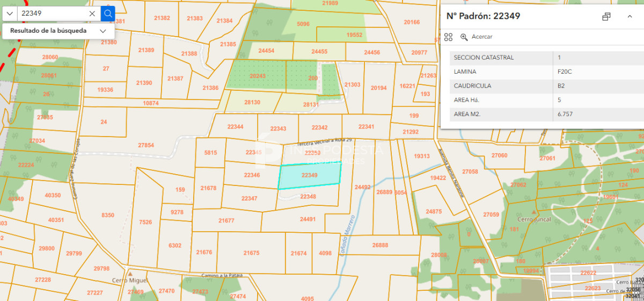Click parcel 22341 on the map

[366, 127]
